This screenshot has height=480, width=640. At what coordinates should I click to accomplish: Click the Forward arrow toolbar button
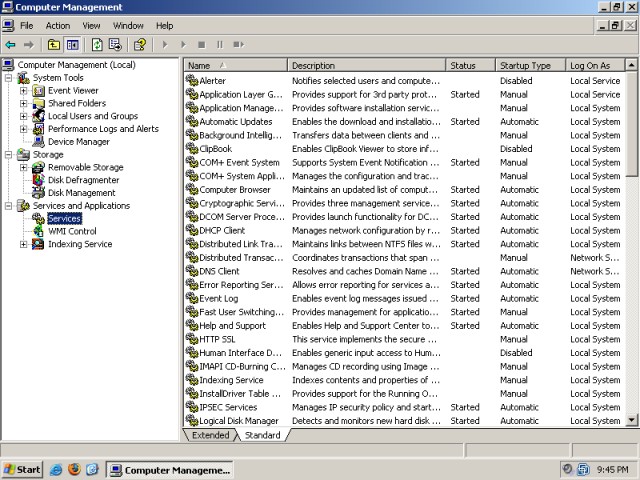coord(29,44)
